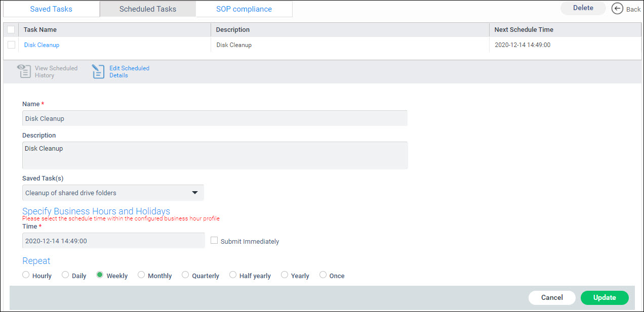The height and width of the screenshot is (312, 644).
Task: Click the Scheduled Tasks tab
Action: pyautogui.click(x=147, y=9)
